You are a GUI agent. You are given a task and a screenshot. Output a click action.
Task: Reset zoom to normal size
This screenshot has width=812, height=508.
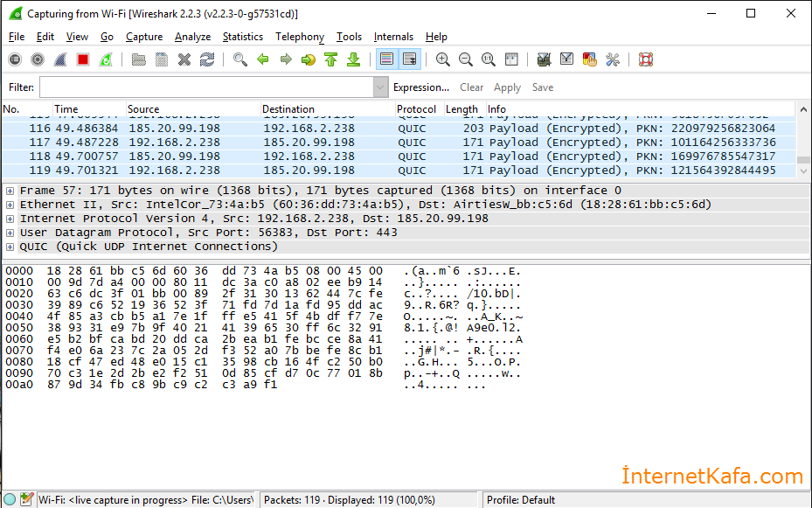point(489,59)
